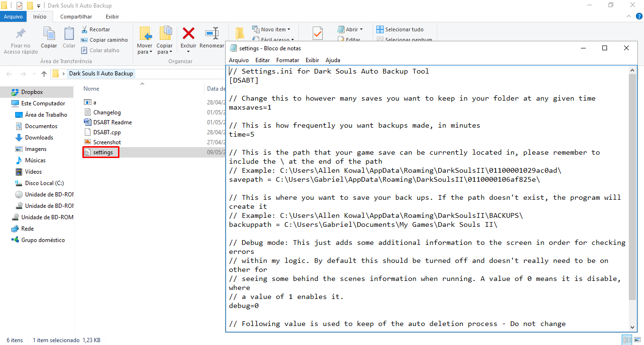Open Músicas in the navigation pane

coord(36,160)
